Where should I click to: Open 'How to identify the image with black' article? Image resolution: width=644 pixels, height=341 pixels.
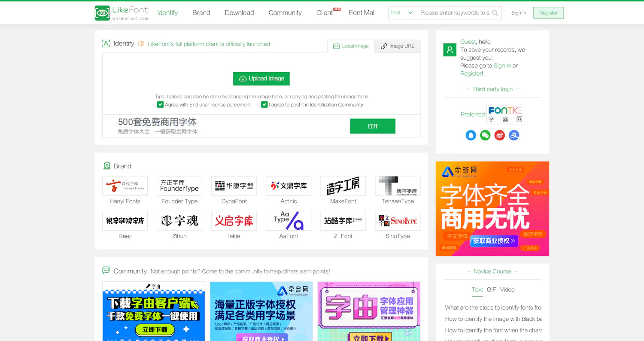[x=493, y=319]
